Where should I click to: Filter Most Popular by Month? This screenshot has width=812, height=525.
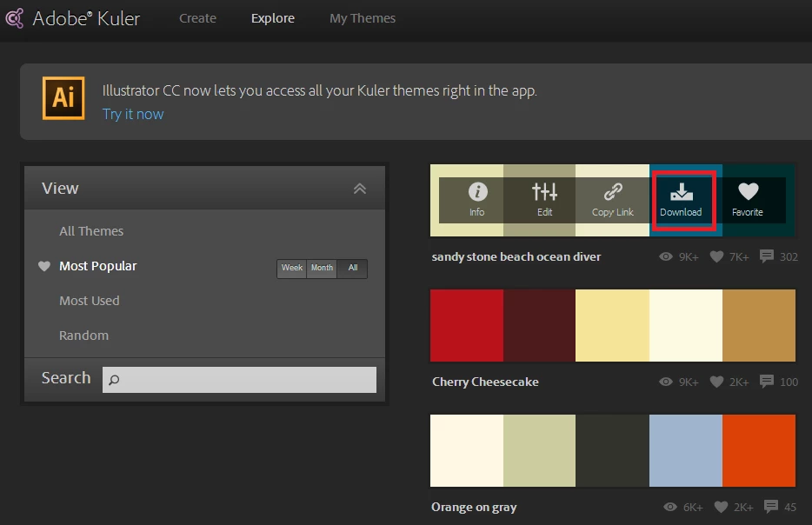click(322, 269)
